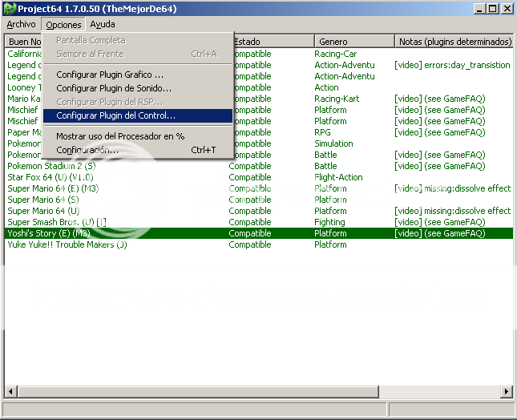
Task: Click the RPG genre cell
Action: tap(322, 132)
